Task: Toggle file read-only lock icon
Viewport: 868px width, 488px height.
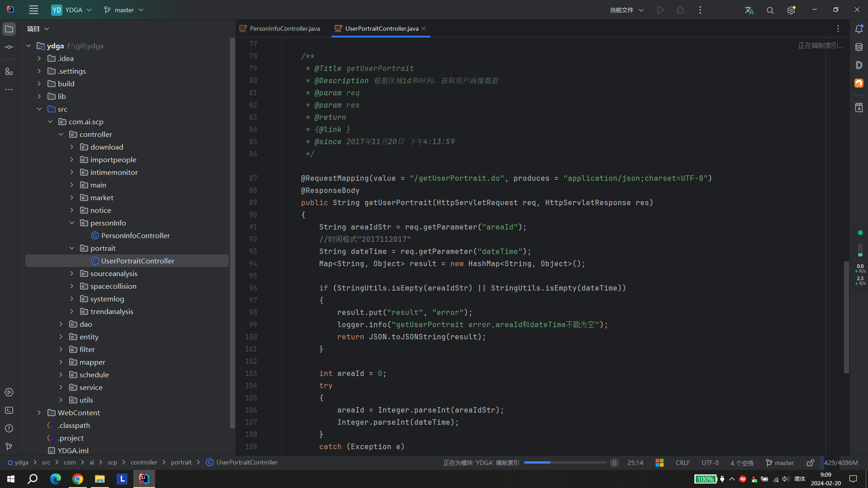Action: coord(811,463)
